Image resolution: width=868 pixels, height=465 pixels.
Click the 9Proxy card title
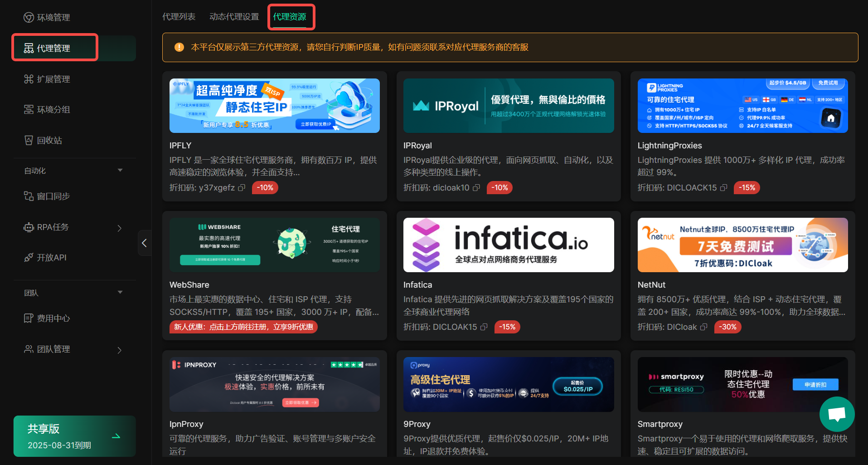coord(417,424)
